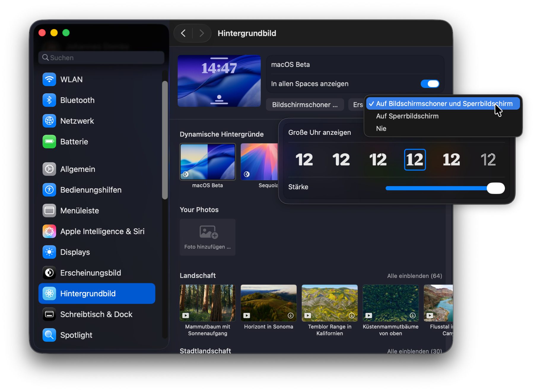Expand Landschaft with 'Alle einblenden (64)'
534x392 pixels.
tap(414, 276)
